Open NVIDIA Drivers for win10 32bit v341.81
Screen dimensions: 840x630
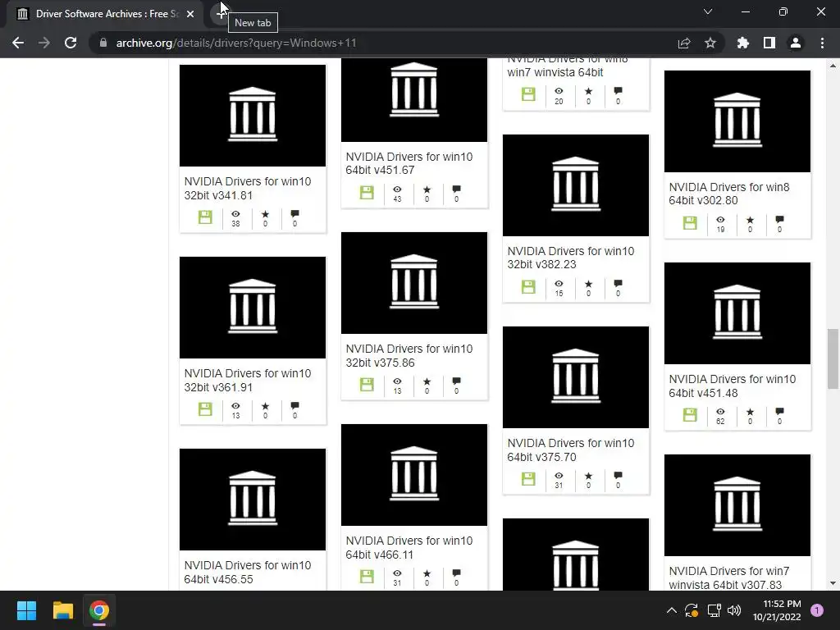(x=248, y=188)
